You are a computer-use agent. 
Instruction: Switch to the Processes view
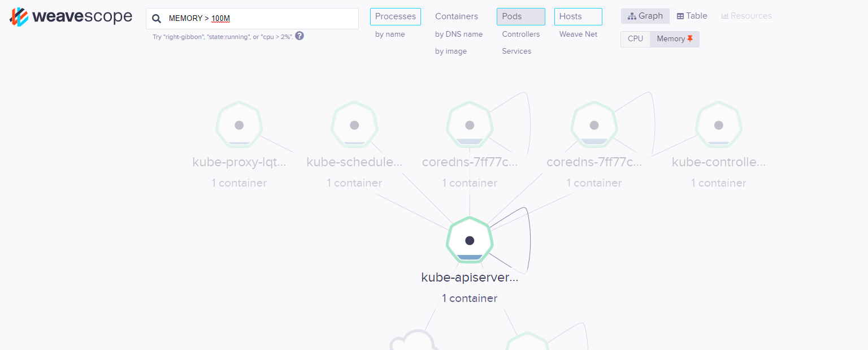coord(396,16)
